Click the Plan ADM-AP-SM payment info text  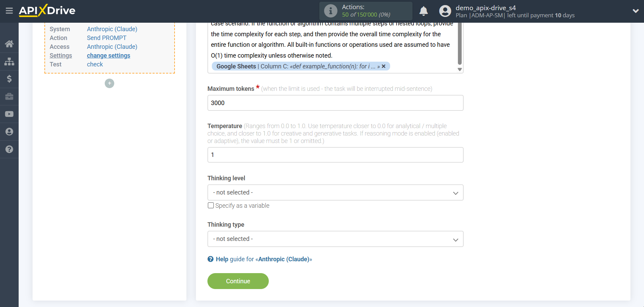tap(515, 15)
